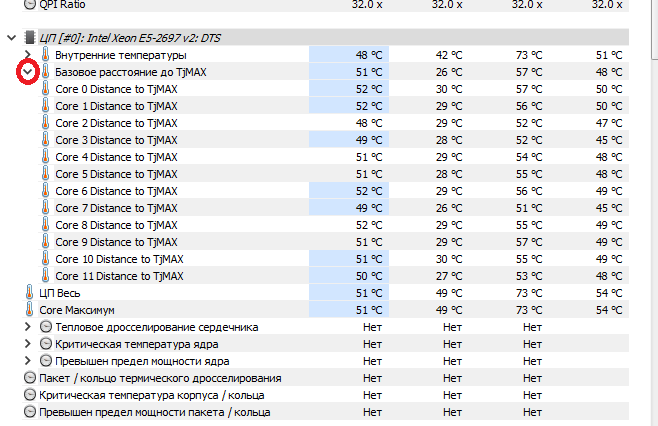Image resolution: width=658 pixels, height=426 pixels.
Task: Click the round icon next to Превышен предел мощности пакета
Action: (x=29, y=412)
